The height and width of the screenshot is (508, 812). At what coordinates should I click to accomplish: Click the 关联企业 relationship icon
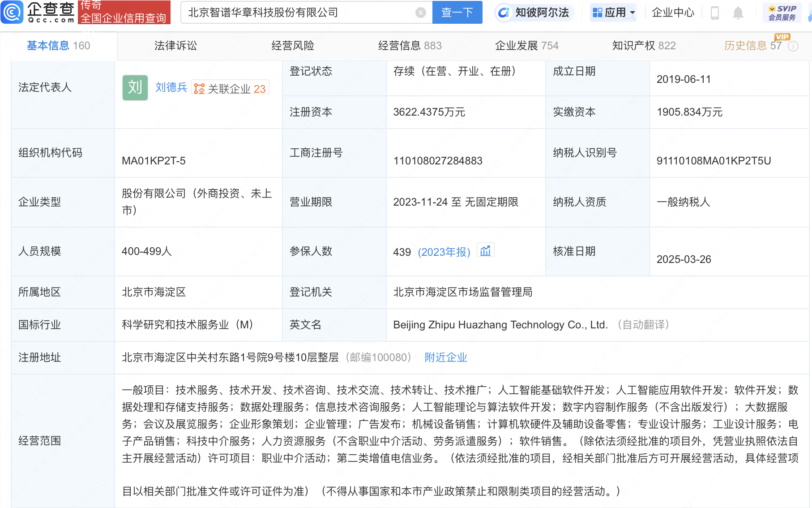click(x=199, y=89)
